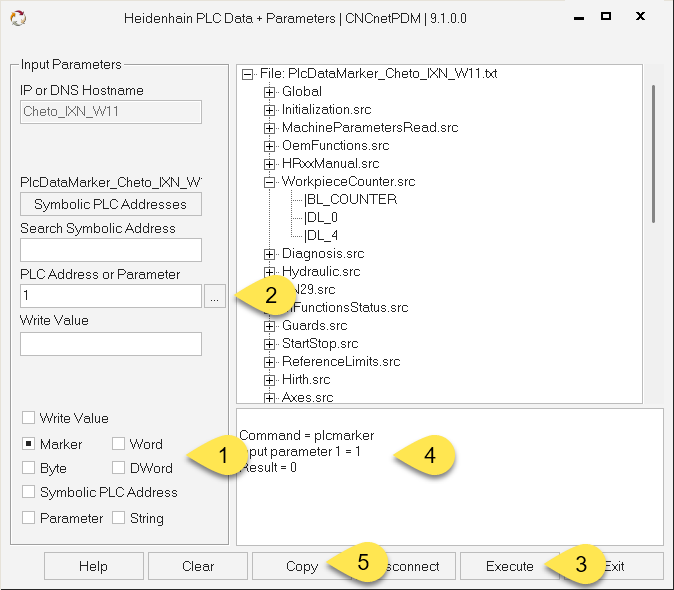Open Help

(94, 566)
